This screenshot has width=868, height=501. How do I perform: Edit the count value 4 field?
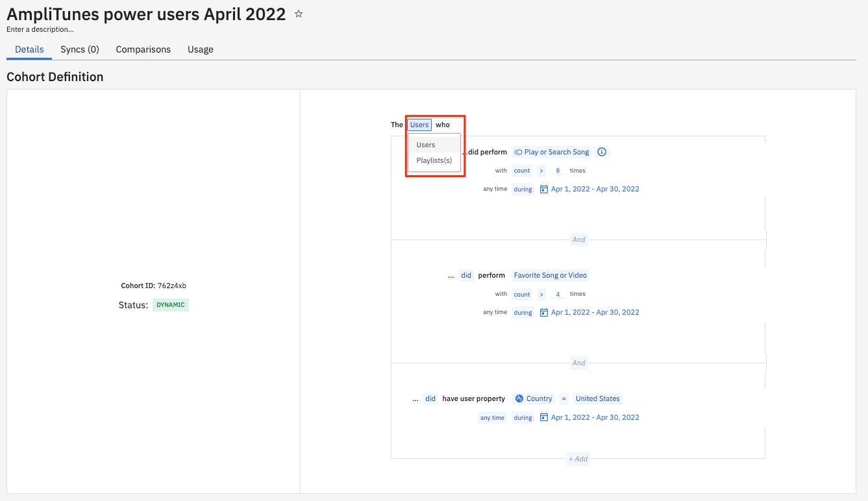coord(558,295)
